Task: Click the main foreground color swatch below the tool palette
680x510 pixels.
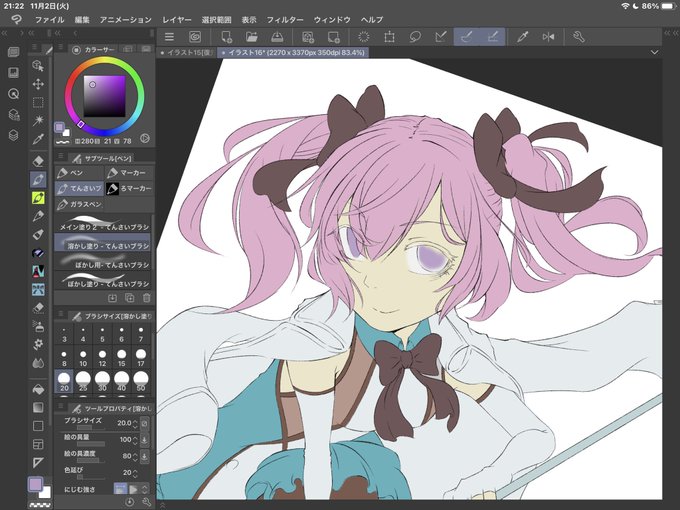Action: click(36, 484)
